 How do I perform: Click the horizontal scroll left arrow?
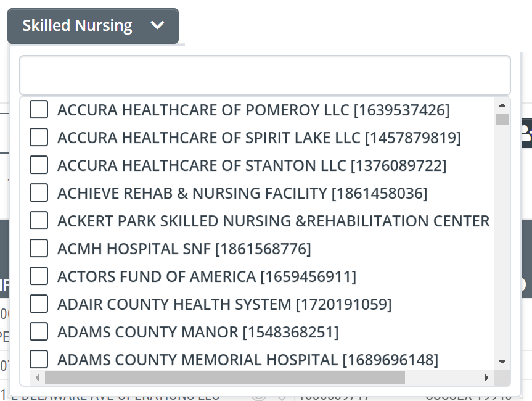pyautogui.click(x=37, y=378)
